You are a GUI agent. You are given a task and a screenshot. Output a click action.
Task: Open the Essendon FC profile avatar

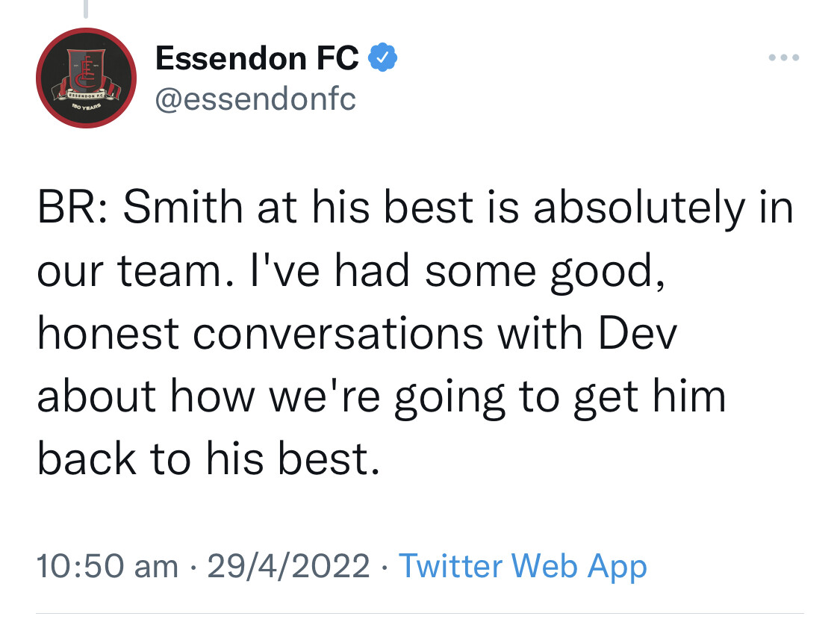coord(87,78)
